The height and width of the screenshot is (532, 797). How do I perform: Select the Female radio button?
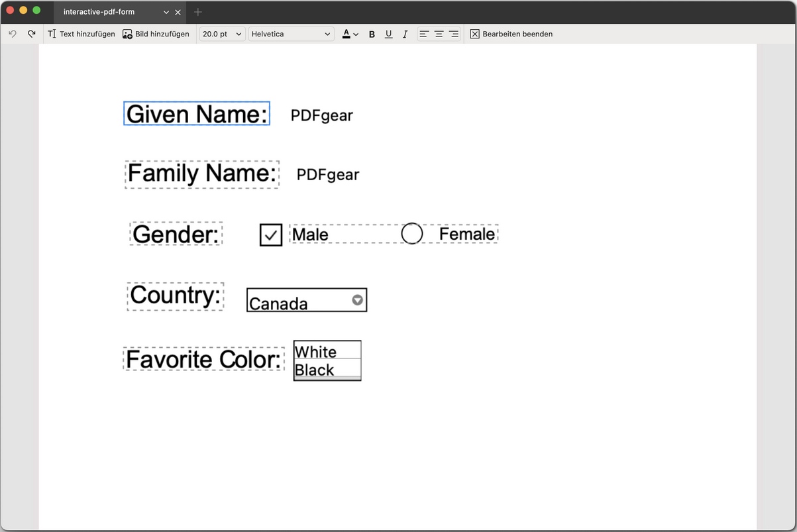coord(412,234)
